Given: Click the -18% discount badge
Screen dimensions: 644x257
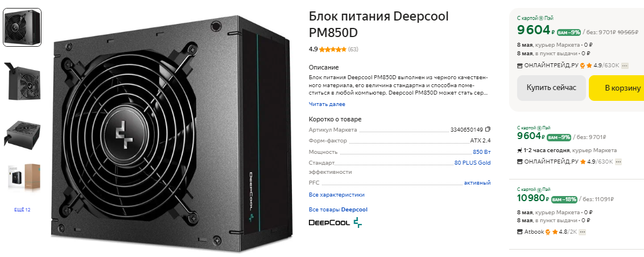Looking at the screenshot, I should [564, 199].
